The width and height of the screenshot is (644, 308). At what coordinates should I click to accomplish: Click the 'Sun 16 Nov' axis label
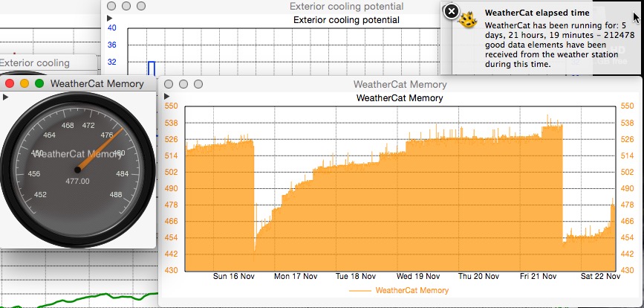coord(234,276)
